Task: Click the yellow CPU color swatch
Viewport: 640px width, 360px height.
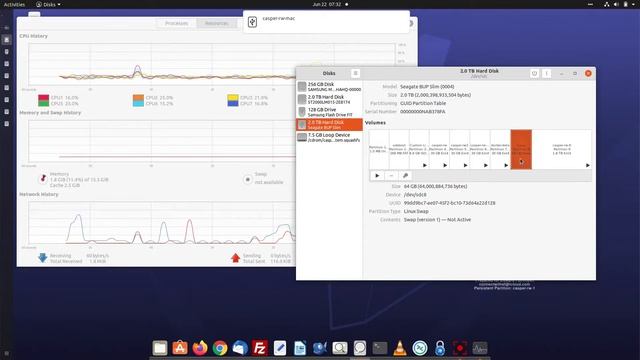Action: pyautogui.click(x=233, y=98)
